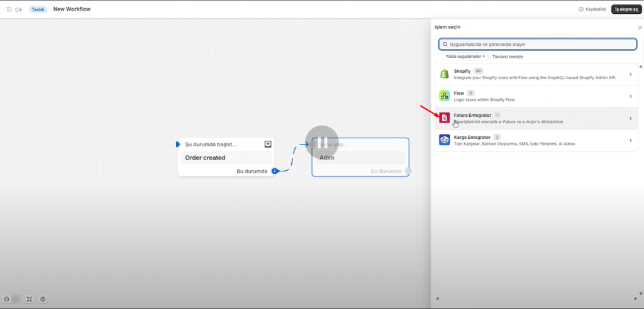The width and height of the screenshot is (644, 309).
Task: Click the import icon on the trigger card
Action: 268,144
